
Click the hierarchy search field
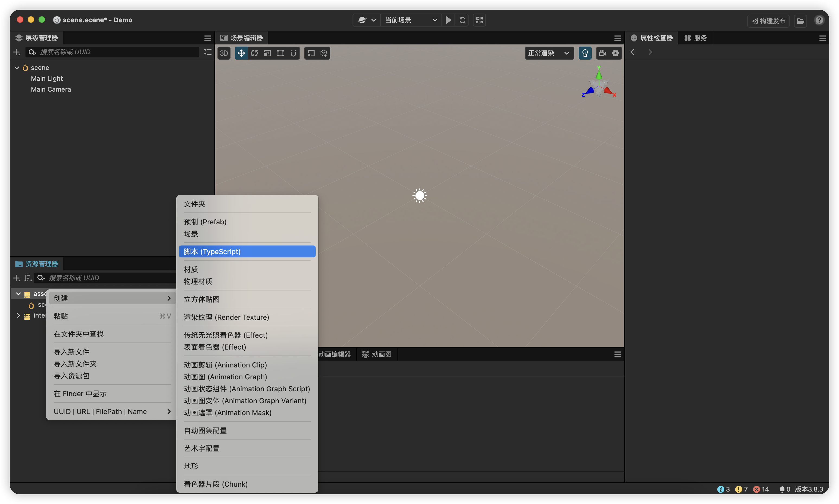coord(116,52)
